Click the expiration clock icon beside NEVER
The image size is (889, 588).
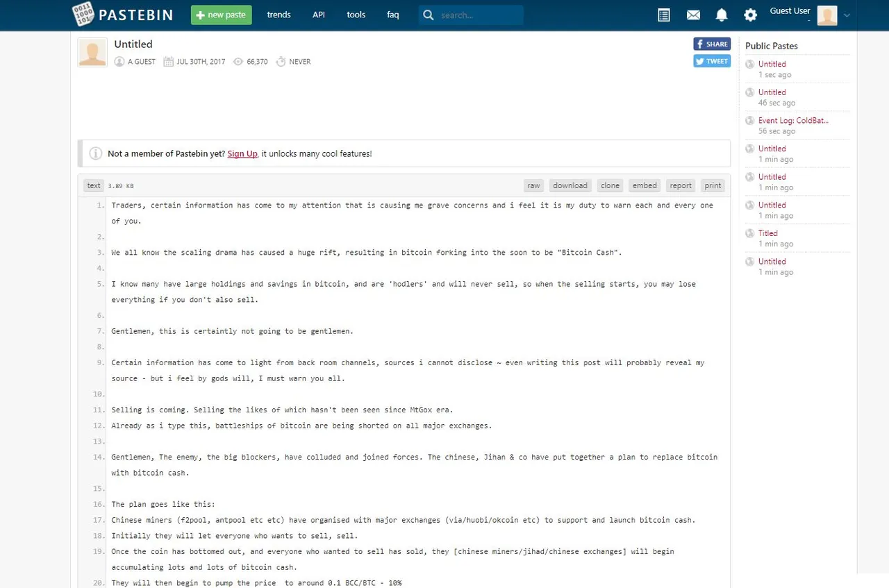[281, 62]
